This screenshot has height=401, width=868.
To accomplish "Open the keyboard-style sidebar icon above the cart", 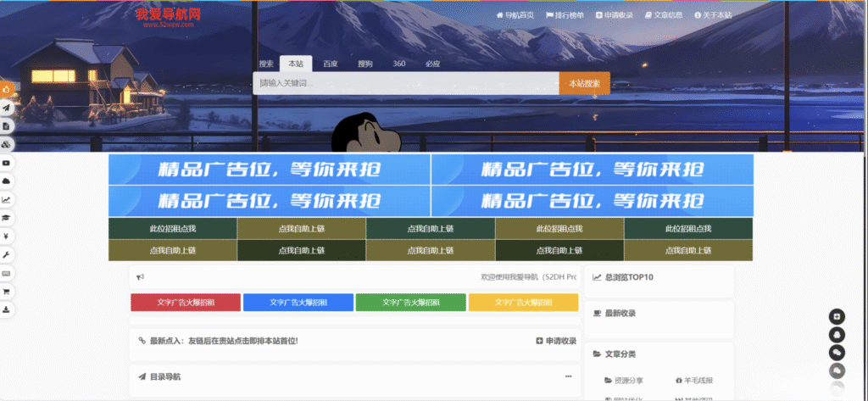I will point(6,273).
